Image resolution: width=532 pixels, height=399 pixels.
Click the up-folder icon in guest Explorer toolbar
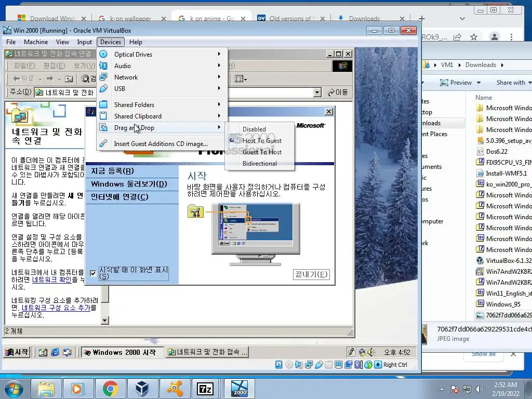point(69,79)
